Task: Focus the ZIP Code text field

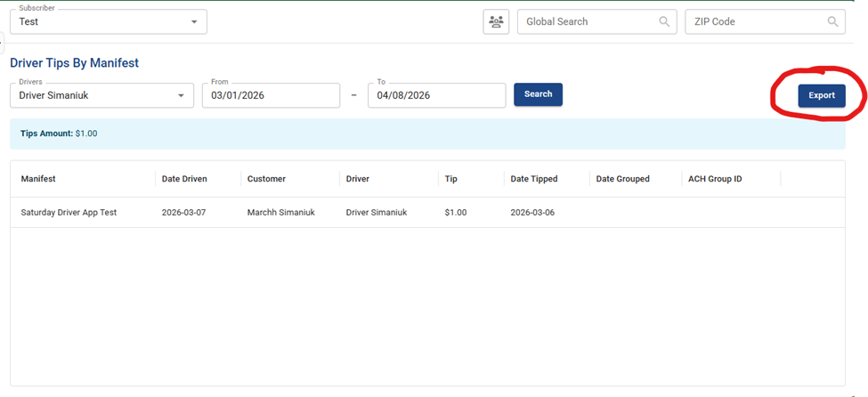Action: click(x=755, y=22)
